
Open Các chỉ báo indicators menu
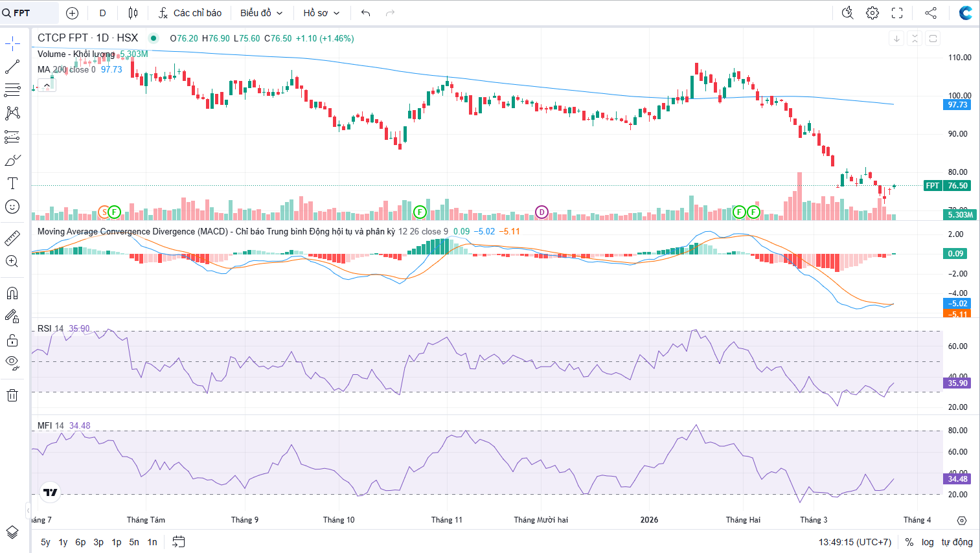point(190,13)
